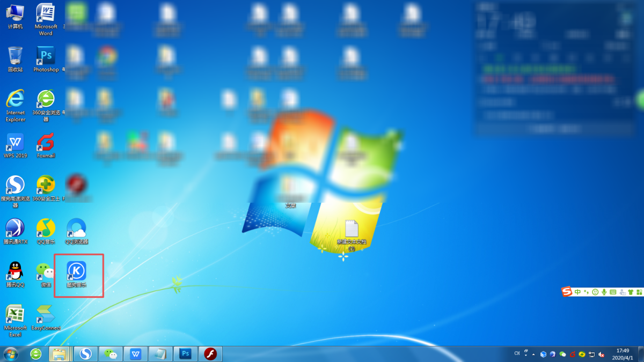Click the Sogou voice input microphone
Viewport: 644px width, 362px height.
[604, 292]
